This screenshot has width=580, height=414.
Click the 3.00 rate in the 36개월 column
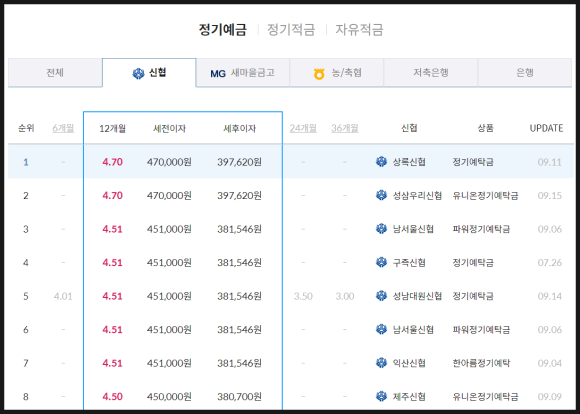345,296
